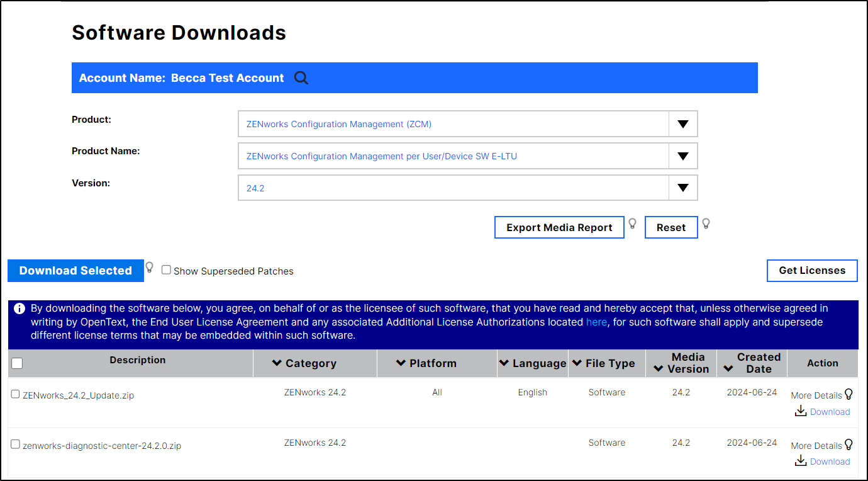The image size is (868, 481).
Task: Open the Version dropdown arrow
Action: (683, 188)
